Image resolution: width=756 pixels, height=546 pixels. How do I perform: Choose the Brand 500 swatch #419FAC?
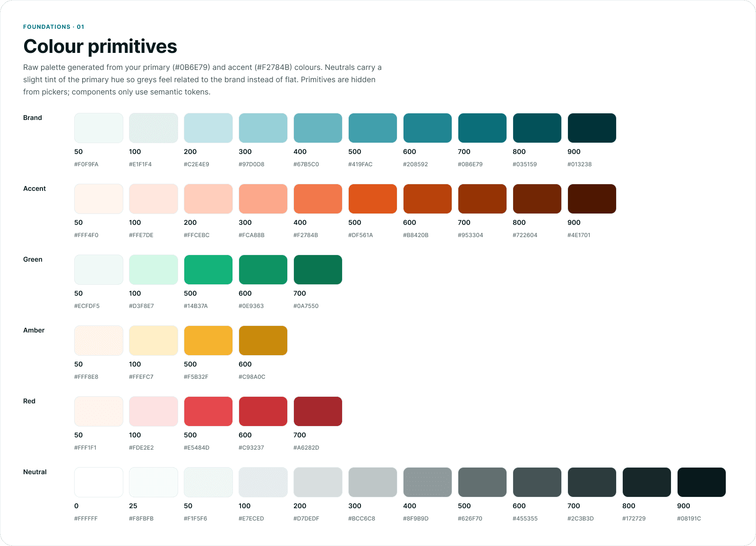point(373,128)
